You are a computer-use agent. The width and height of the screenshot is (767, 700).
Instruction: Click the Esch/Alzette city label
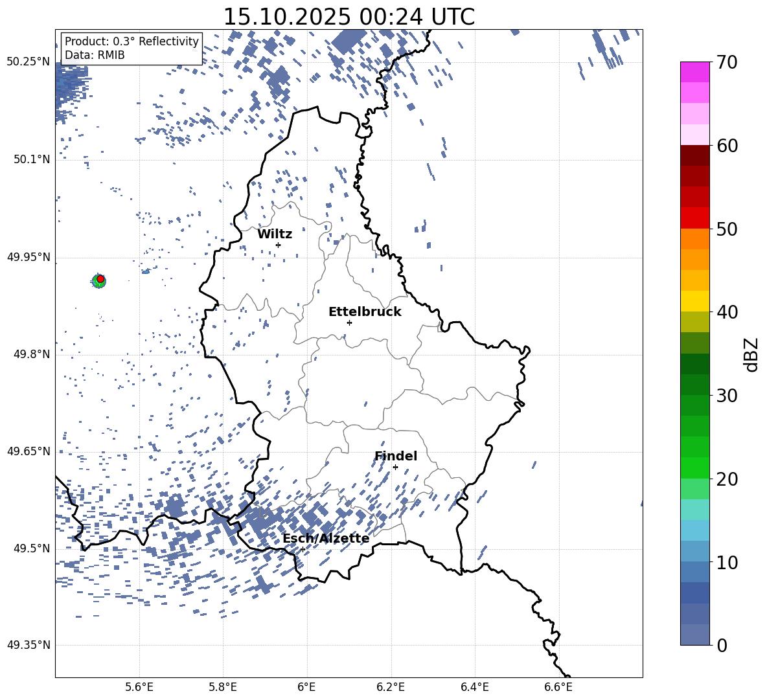[x=326, y=539]
